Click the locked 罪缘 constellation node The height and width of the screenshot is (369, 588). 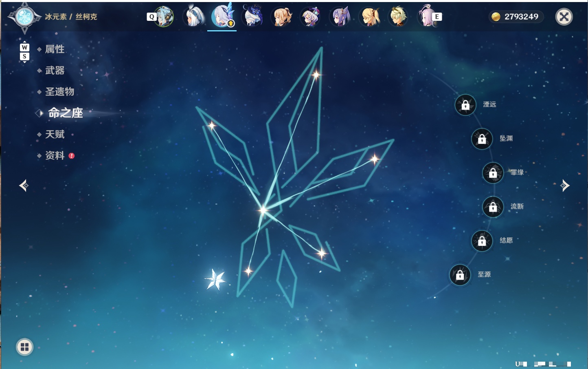click(493, 173)
